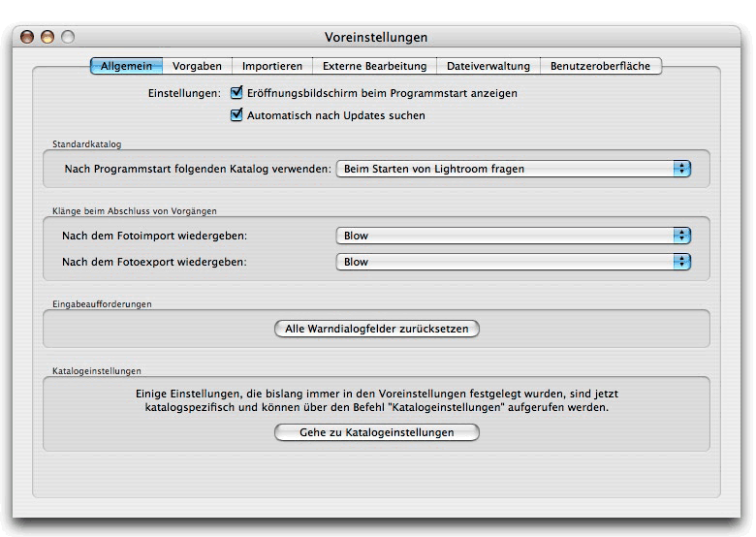
Task: Minimize the window using the yellow button
Action: (x=47, y=37)
